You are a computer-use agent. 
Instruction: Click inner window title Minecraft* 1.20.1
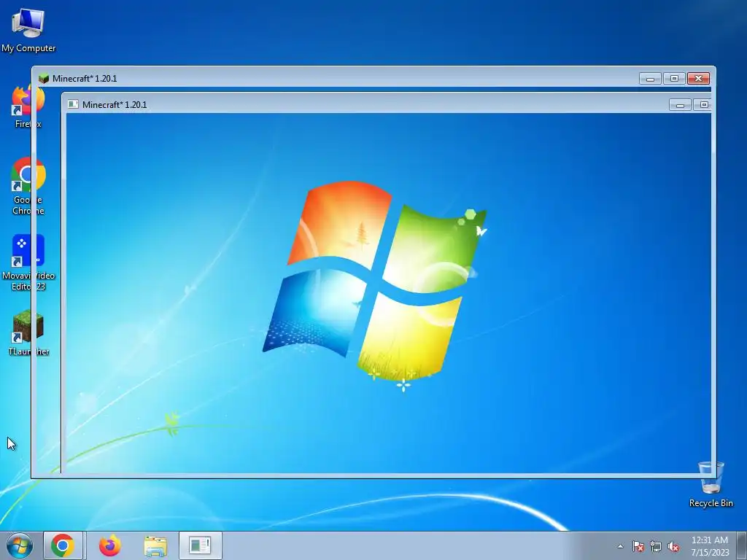tap(115, 105)
